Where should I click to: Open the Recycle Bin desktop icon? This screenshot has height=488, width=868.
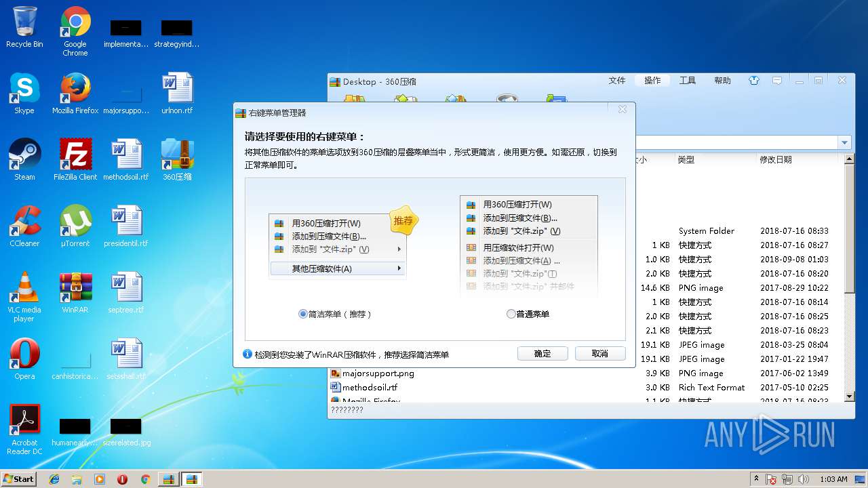point(24,27)
